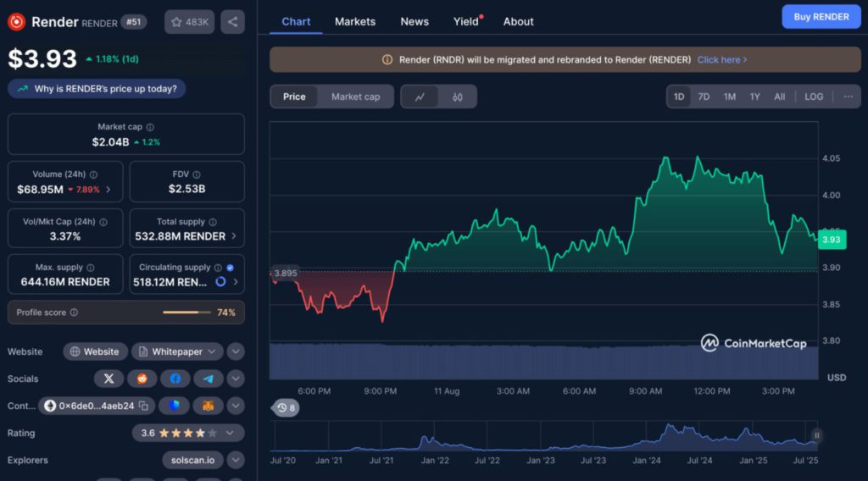Toggle chart to Market cap view

pyautogui.click(x=355, y=97)
